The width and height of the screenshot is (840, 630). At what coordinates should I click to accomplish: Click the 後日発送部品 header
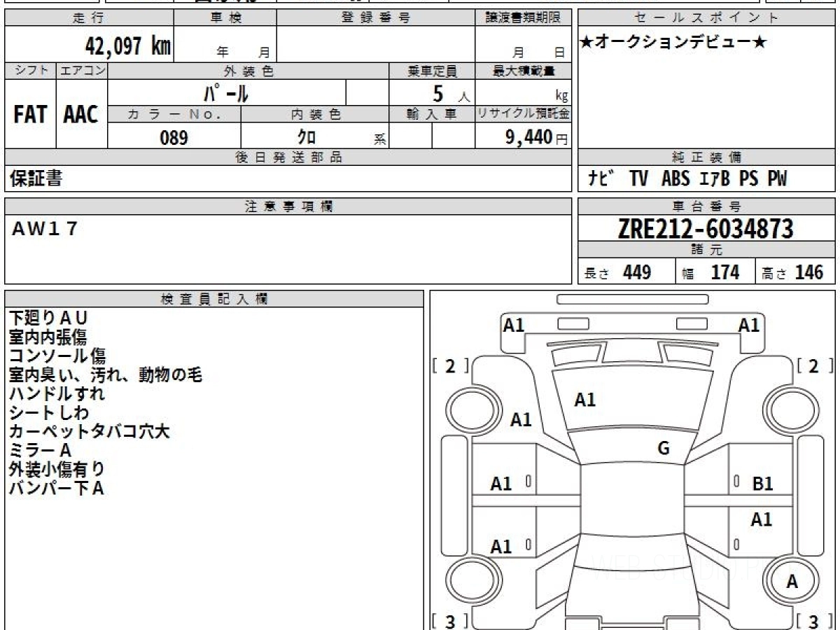pos(288,157)
